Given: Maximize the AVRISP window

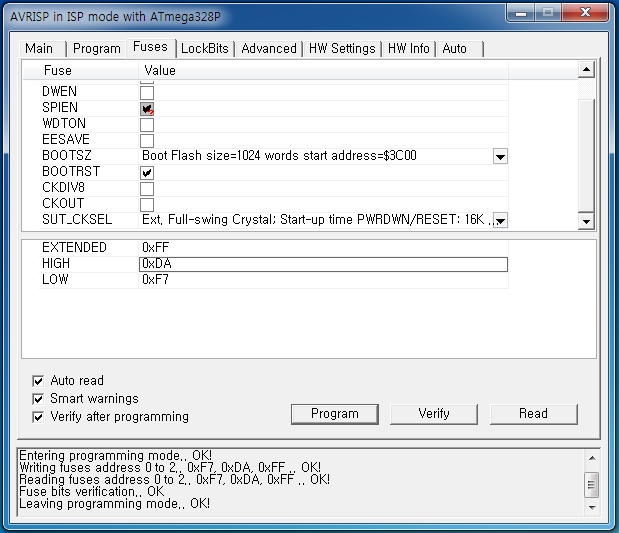Looking at the screenshot, I should click(548, 13).
